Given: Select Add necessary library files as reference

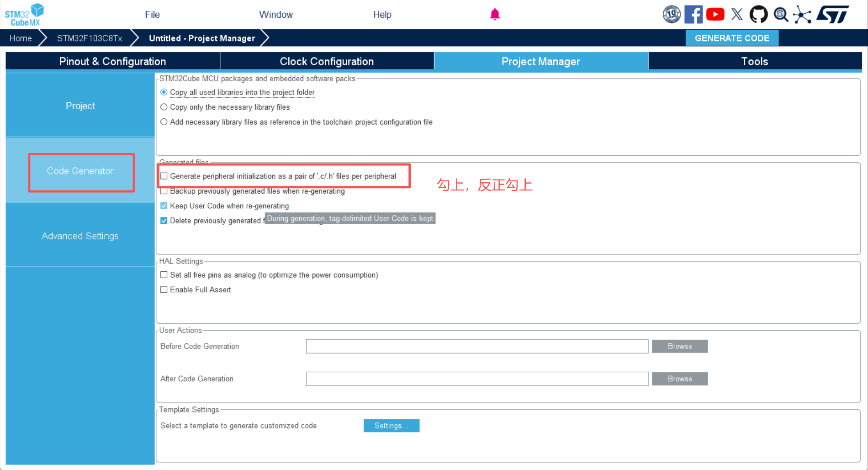Looking at the screenshot, I should click(164, 122).
